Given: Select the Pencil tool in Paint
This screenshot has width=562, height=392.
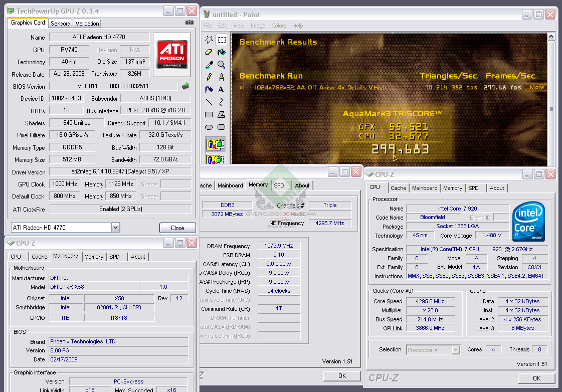Looking at the screenshot, I should (209, 77).
